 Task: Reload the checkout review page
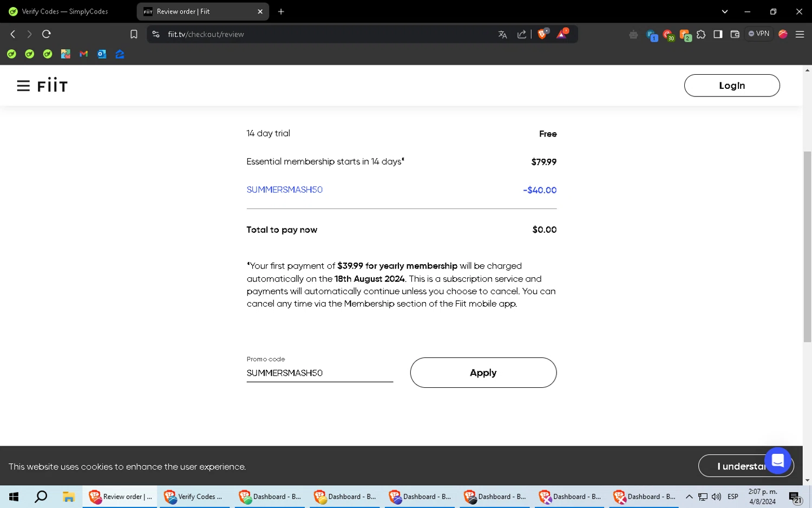tap(47, 34)
